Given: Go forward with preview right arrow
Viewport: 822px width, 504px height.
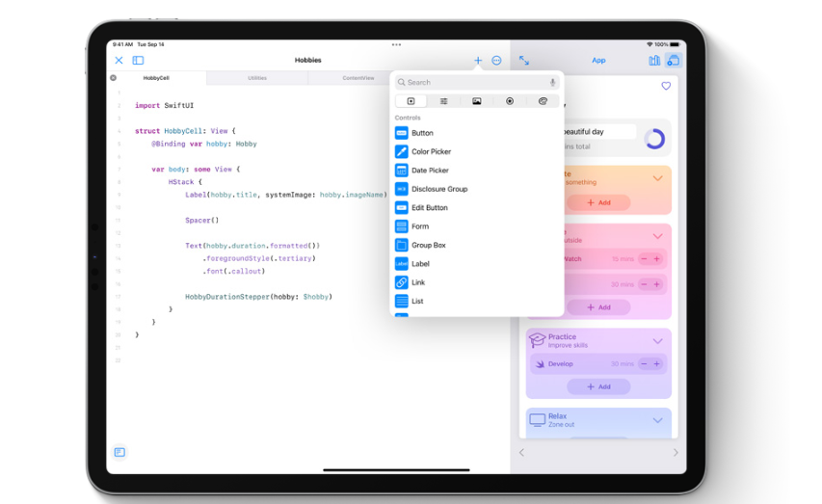Looking at the screenshot, I should coord(676,453).
